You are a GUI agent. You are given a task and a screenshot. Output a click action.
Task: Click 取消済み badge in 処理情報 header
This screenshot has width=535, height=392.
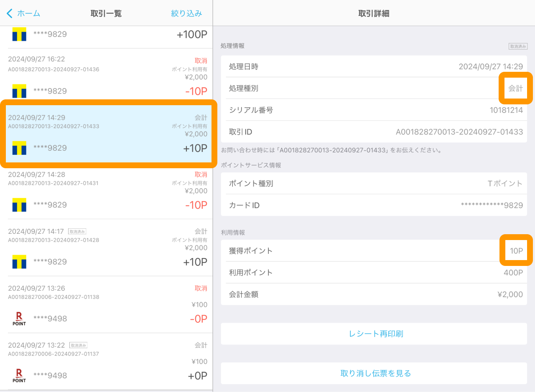518,46
